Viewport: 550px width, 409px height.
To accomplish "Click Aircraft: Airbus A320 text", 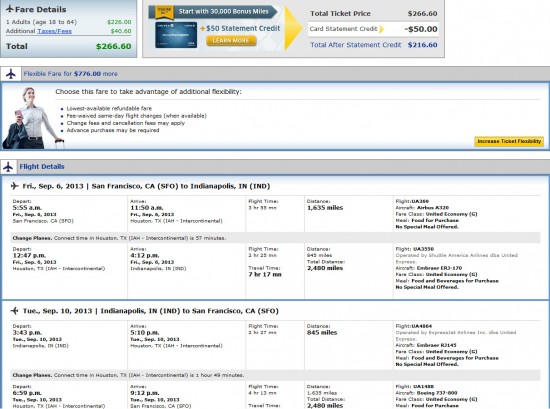I will (x=422, y=208).
